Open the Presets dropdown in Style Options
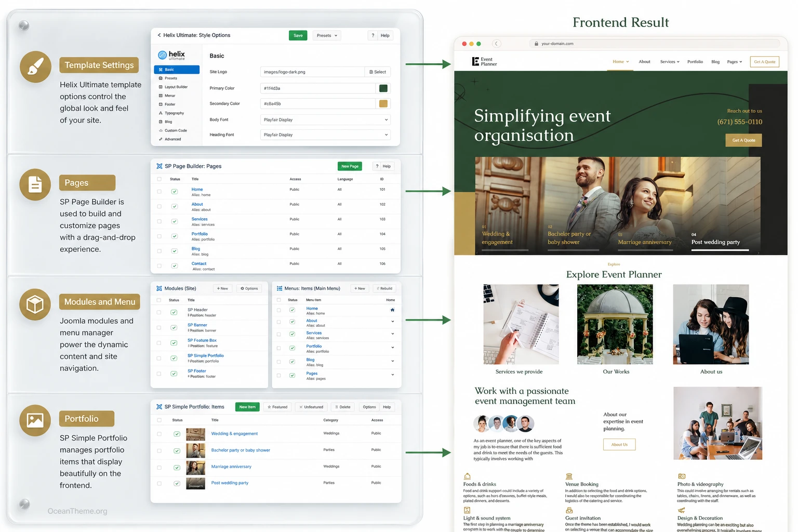The width and height of the screenshot is (798, 532). tap(327, 35)
